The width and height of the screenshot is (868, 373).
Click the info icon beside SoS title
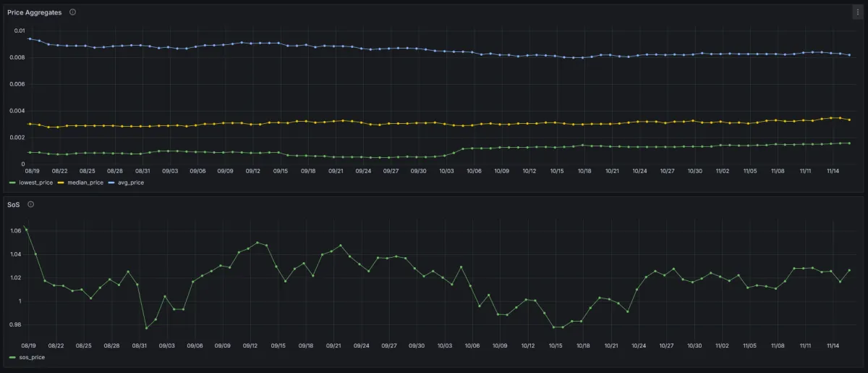tap(30, 204)
